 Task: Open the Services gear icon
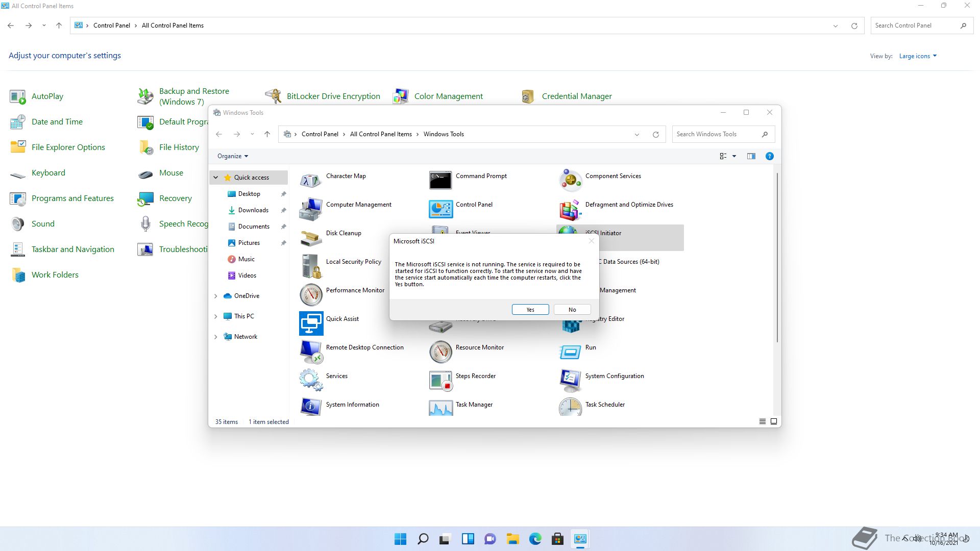[x=311, y=380]
